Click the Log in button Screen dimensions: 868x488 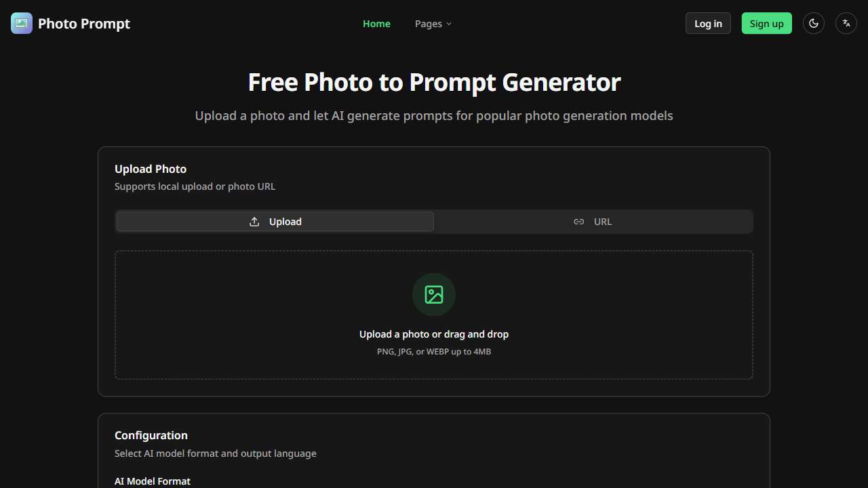click(x=708, y=23)
